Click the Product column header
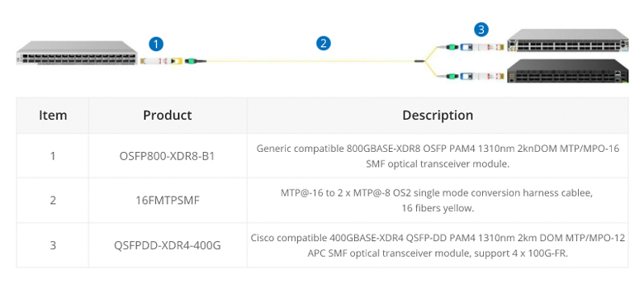Viewport: 644px width, 303px height. pos(168,116)
